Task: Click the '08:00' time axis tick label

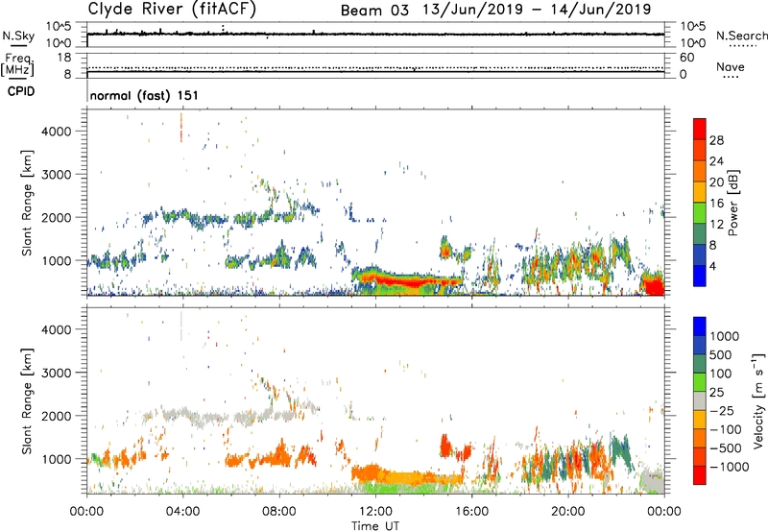Action: pyautogui.click(x=278, y=512)
